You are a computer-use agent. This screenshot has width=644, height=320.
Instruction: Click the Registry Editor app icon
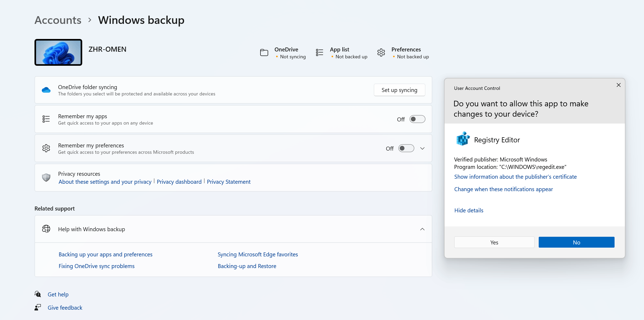coord(463,139)
